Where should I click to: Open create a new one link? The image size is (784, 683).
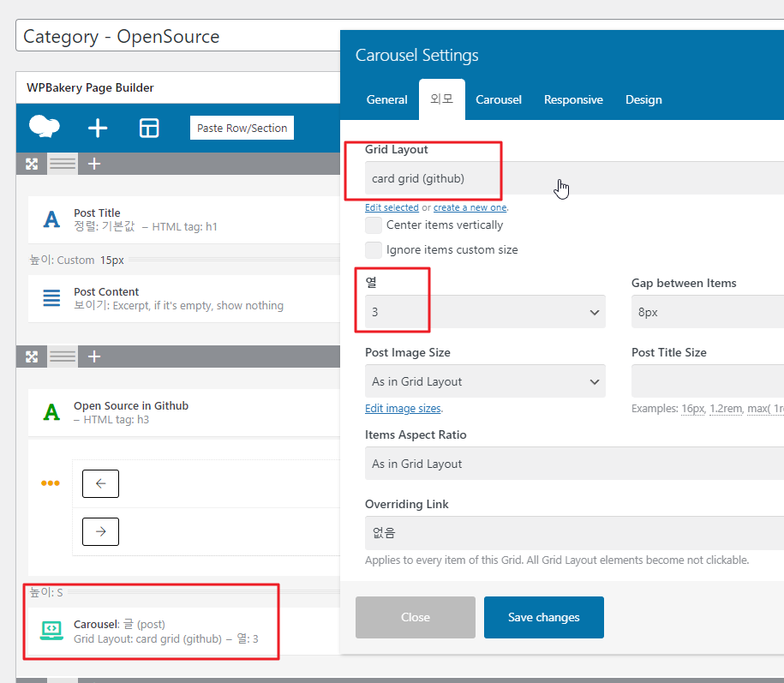click(x=470, y=207)
